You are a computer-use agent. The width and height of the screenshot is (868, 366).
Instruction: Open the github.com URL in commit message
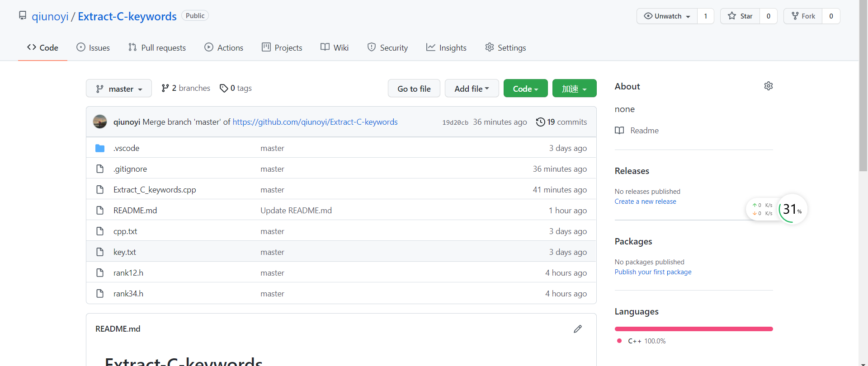click(315, 122)
